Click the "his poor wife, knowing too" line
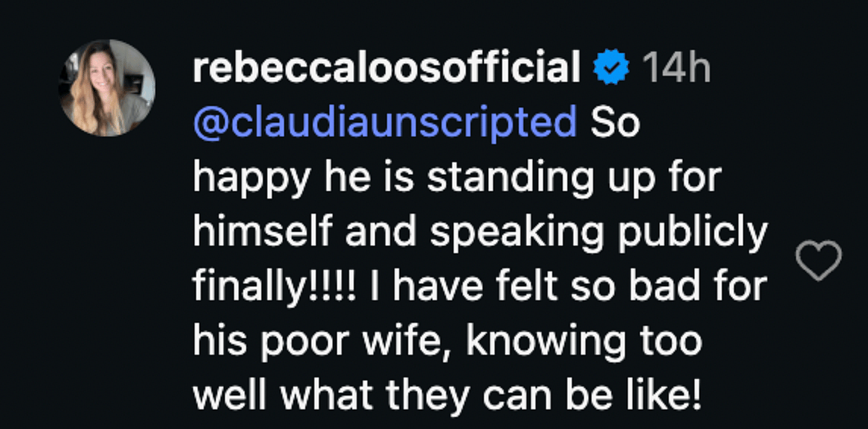Screen dimensions: 868x429 [x=447, y=342]
